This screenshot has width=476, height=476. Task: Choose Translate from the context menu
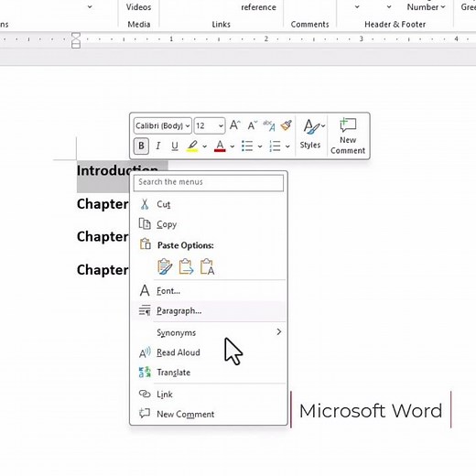pos(209,373)
